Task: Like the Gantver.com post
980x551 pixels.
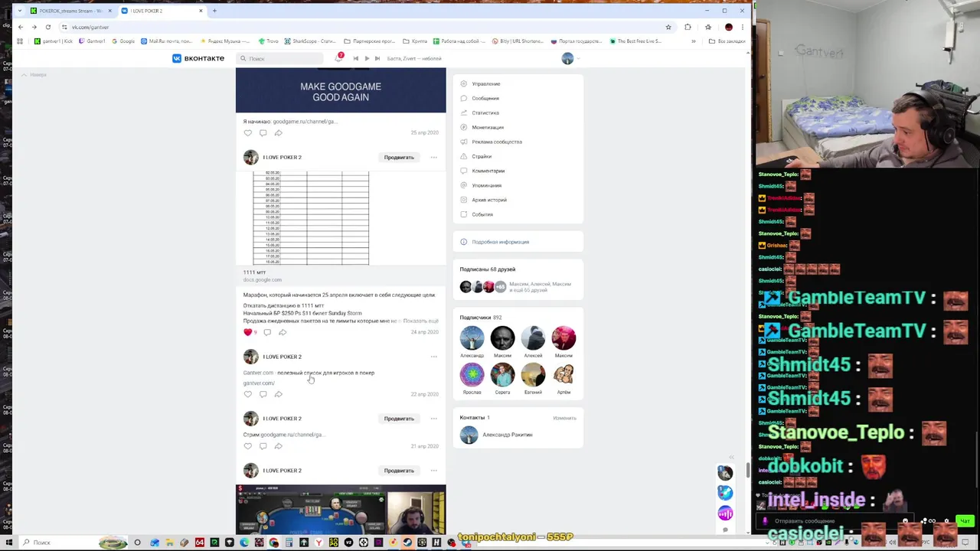Action: [248, 394]
